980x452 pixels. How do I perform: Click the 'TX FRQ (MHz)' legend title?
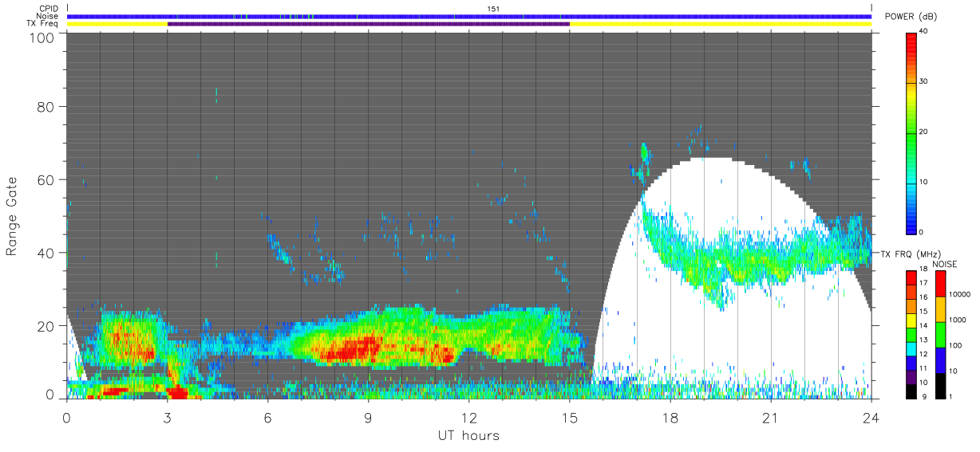click(x=911, y=254)
